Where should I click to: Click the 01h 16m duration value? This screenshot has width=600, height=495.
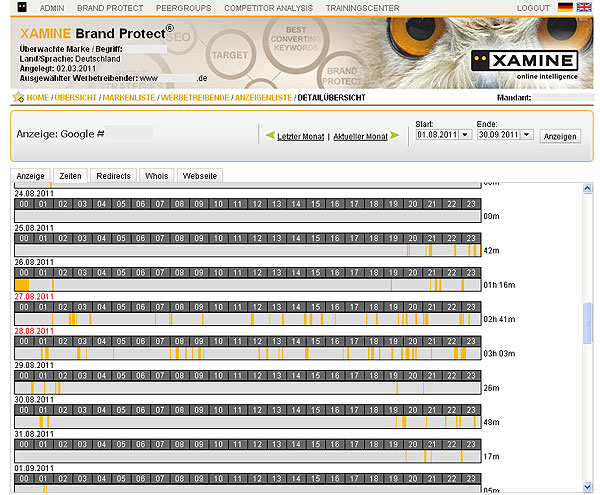pos(499,285)
